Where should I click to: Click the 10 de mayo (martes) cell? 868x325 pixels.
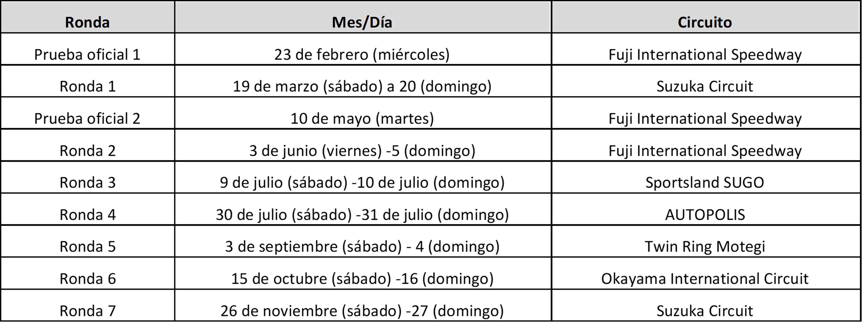[x=362, y=119]
